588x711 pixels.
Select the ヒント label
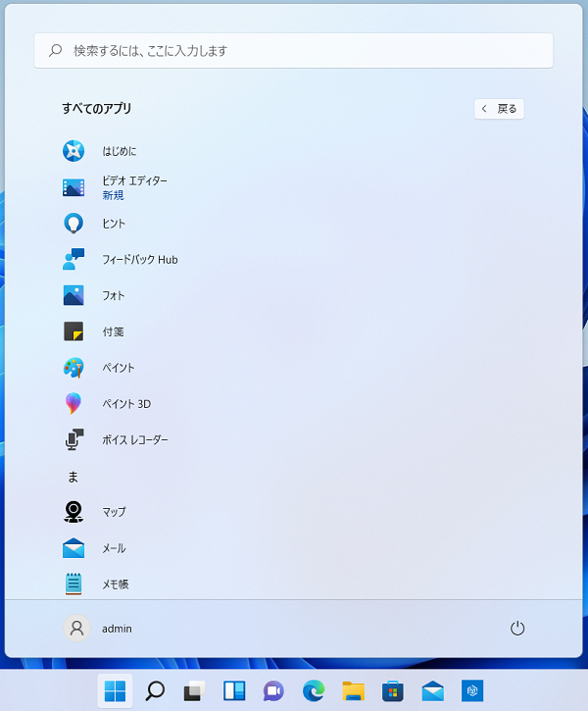[114, 223]
